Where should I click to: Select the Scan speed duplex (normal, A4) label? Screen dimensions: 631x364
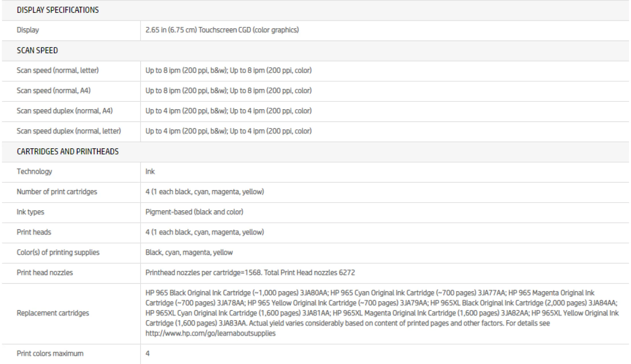65,111
